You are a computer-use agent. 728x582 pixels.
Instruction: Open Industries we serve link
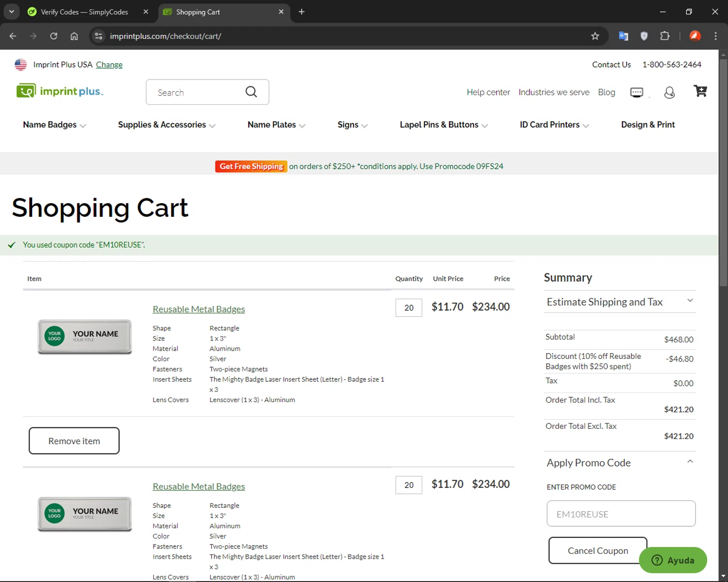click(554, 92)
